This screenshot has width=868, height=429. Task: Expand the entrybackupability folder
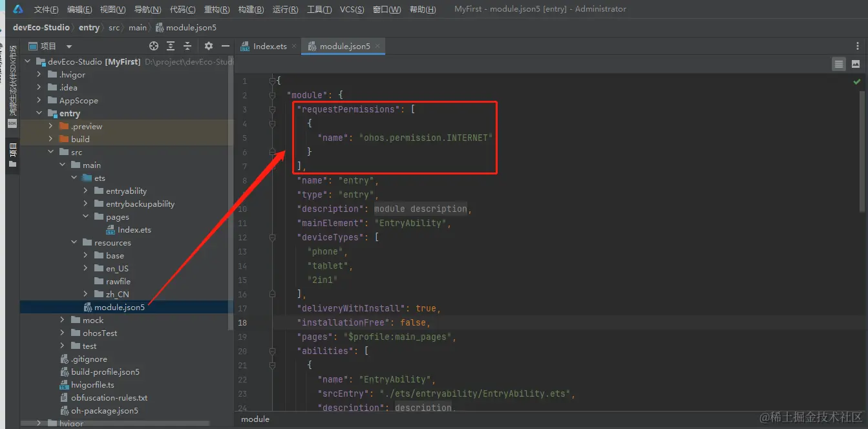(x=86, y=204)
